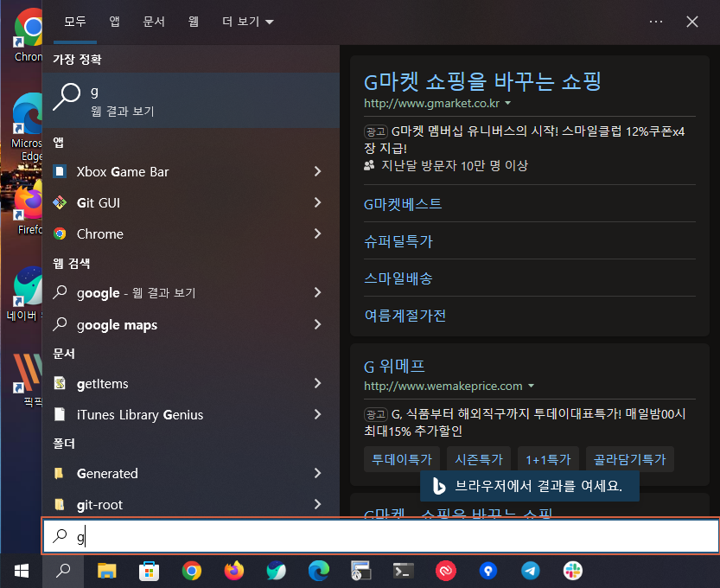Open the 더 보기 filter dropdown
This screenshot has width=720, height=588.
tap(248, 22)
